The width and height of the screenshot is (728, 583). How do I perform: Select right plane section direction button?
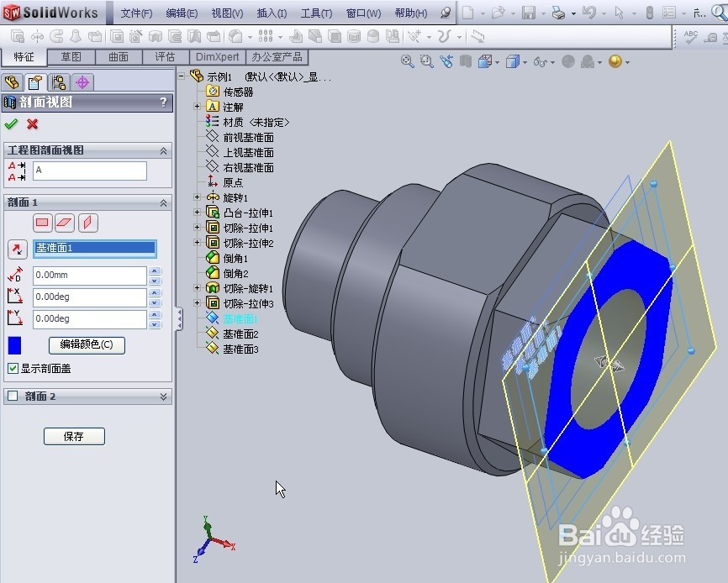point(87,223)
